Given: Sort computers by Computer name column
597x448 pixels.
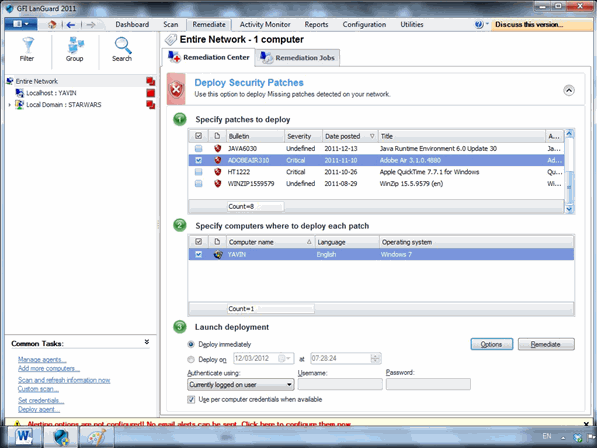Looking at the screenshot, I should tap(270, 242).
